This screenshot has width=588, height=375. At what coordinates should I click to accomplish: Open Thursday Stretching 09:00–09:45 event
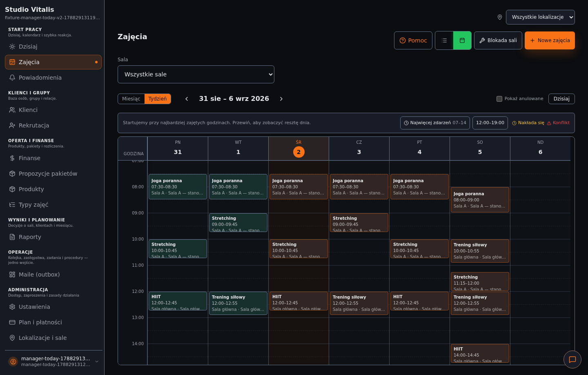pos(359,223)
